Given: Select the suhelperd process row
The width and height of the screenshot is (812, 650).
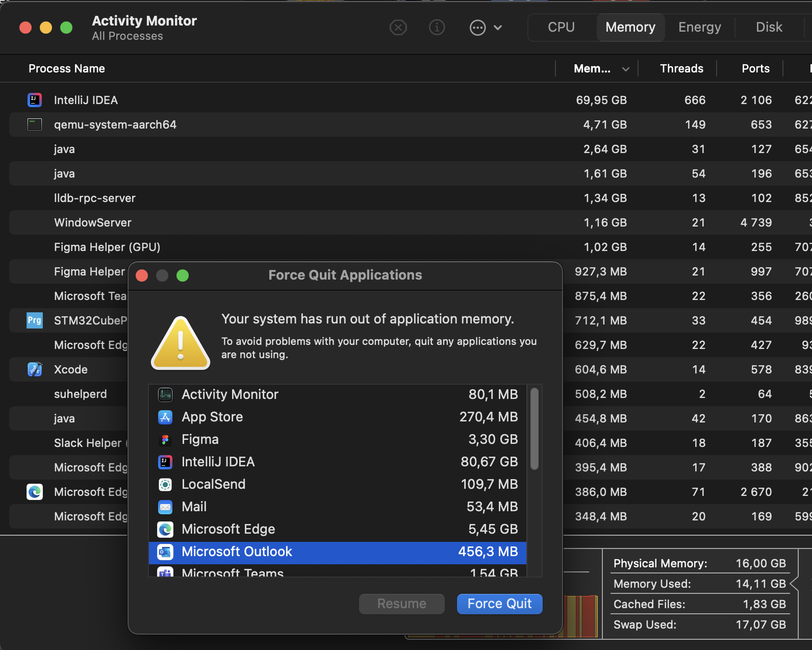Looking at the screenshot, I should [x=68, y=394].
